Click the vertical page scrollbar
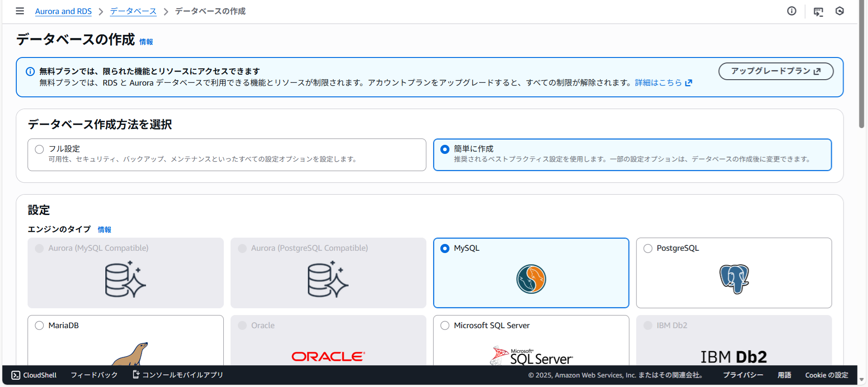The image size is (868, 387). pyautogui.click(x=862, y=68)
